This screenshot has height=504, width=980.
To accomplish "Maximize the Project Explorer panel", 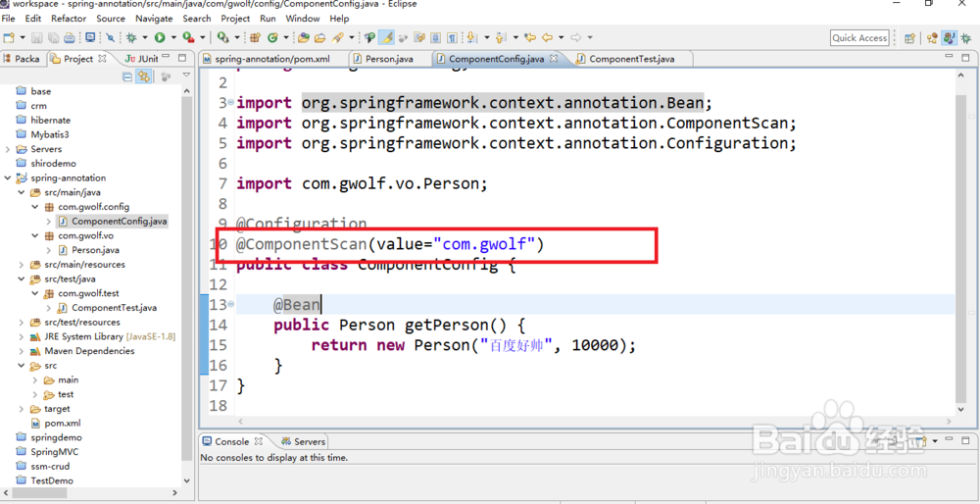I will point(182,58).
